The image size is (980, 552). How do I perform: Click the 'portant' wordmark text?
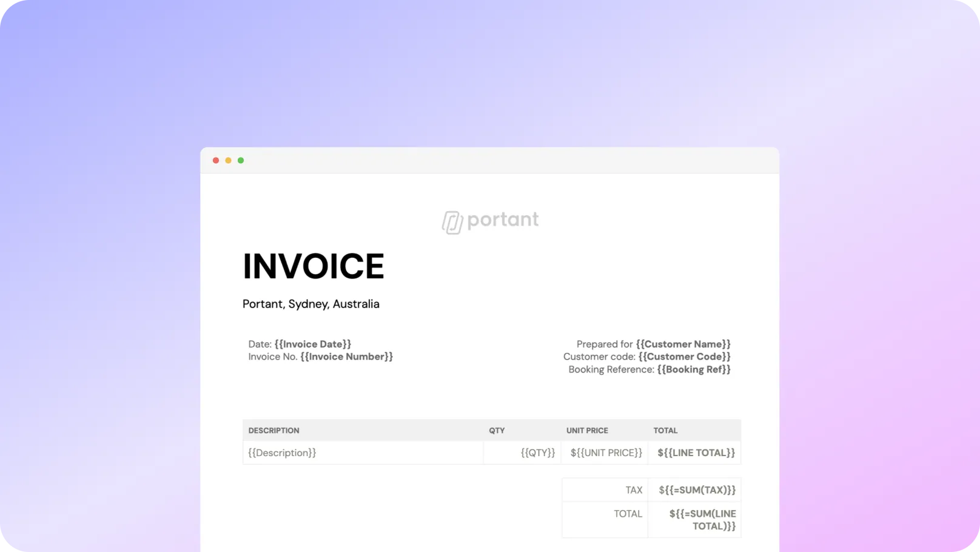click(x=503, y=220)
